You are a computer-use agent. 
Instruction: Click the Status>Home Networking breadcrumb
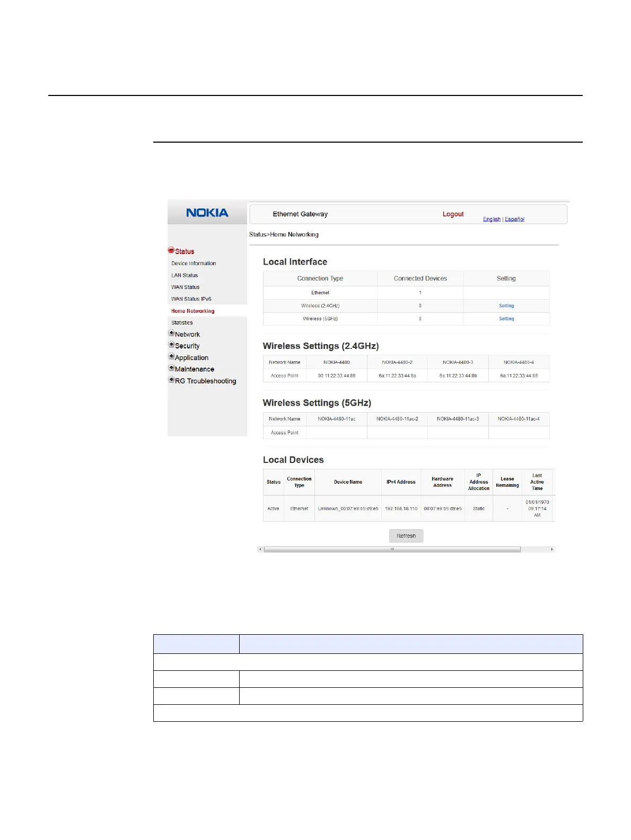[x=284, y=234]
